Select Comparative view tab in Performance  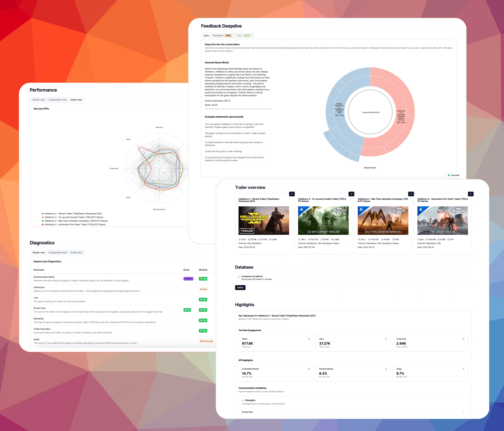pos(58,100)
